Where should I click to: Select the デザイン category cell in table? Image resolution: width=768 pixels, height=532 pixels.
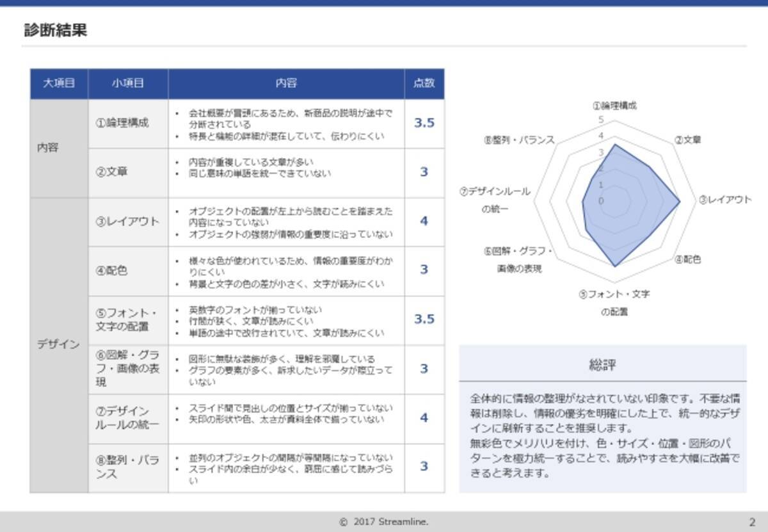pyautogui.click(x=59, y=344)
